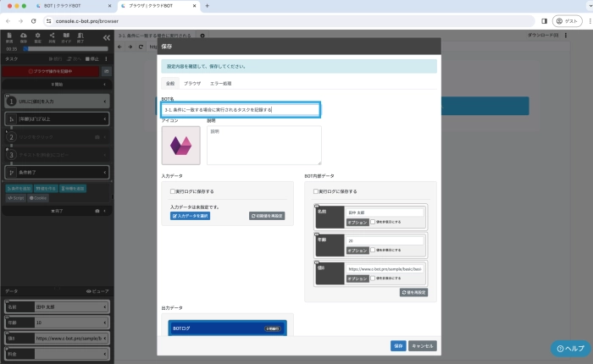Click the 終了 exit icon in the sidebar
The height and width of the screenshot is (364, 593).
point(80,36)
